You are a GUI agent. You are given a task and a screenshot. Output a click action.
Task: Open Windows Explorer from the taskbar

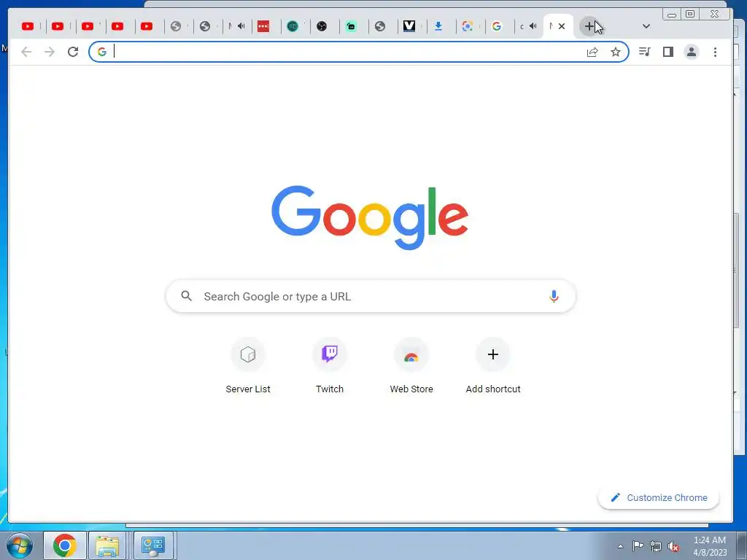[x=107, y=545]
